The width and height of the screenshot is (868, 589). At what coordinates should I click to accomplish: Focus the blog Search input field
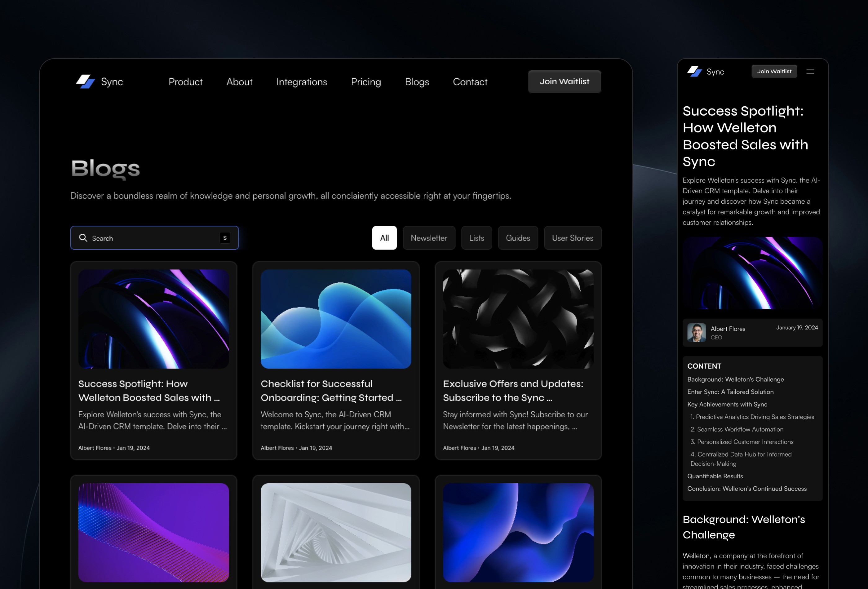coord(149,238)
